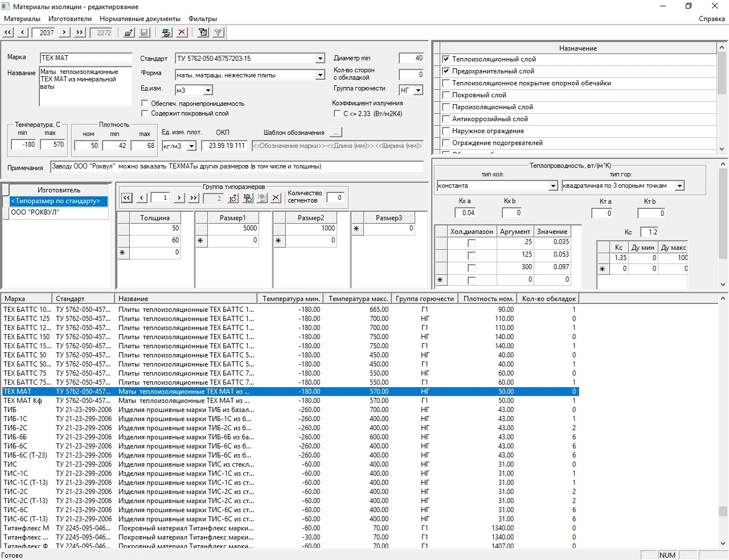Viewport: 729px width, 560px height.
Task: Enable Покровный слой checkbox
Action: [x=447, y=95]
